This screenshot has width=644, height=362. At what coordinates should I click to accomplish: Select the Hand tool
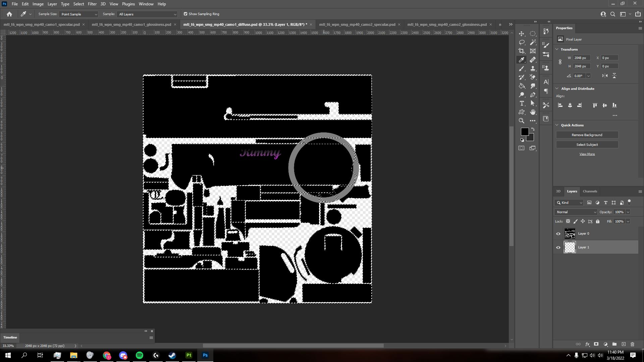pos(533,112)
